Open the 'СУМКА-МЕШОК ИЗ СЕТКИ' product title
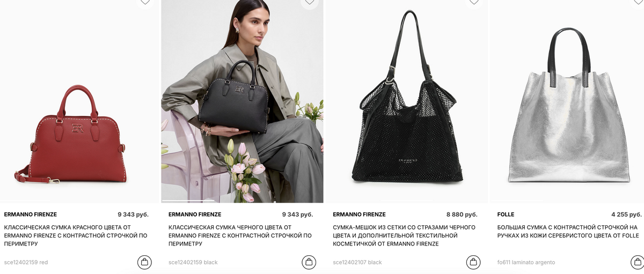 (x=404, y=235)
